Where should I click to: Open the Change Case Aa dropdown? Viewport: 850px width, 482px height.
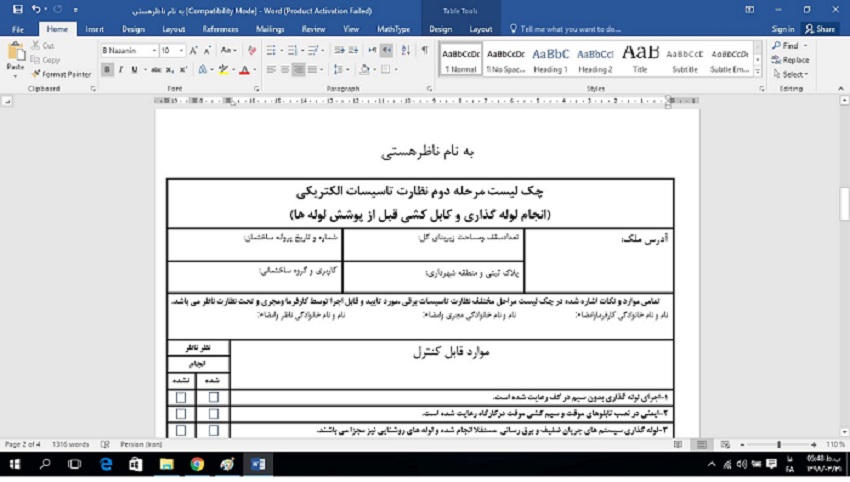(x=228, y=50)
